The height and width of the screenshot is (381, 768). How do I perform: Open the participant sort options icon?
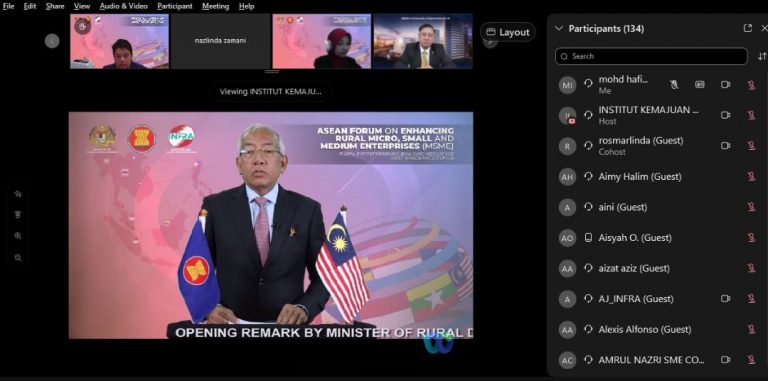coord(762,56)
